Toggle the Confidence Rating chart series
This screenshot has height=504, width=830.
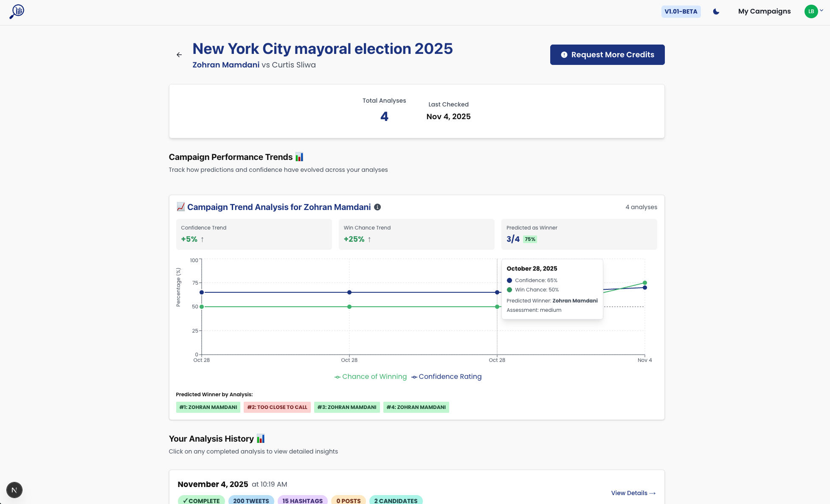coord(447,377)
